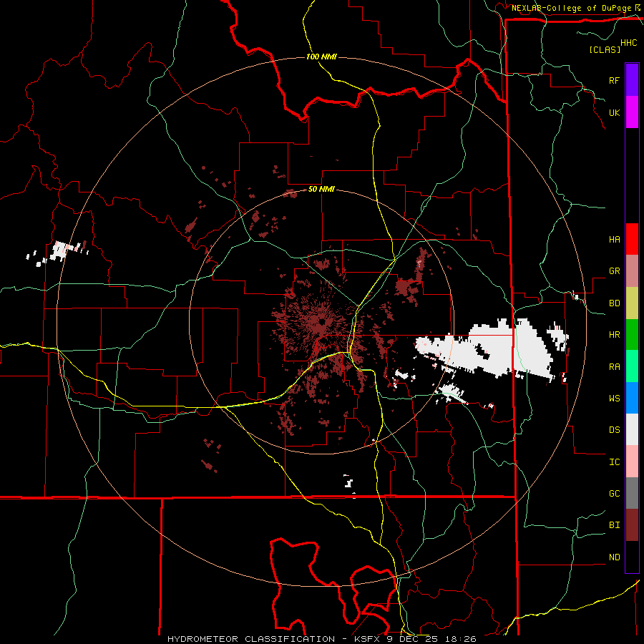Click the DS white legend swatch
This screenshot has width=644, height=644.
tap(632, 429)
